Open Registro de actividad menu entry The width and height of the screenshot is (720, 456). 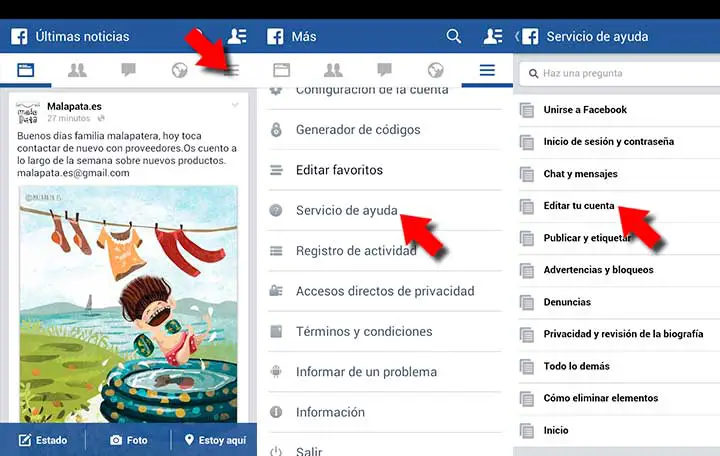[x=385, y=251]
